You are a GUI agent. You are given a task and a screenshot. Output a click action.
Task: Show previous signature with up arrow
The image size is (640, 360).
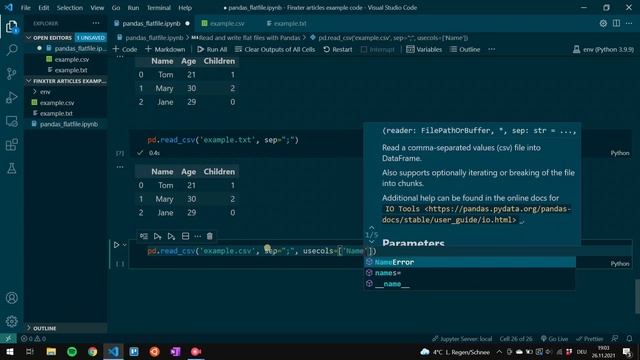pyautogui.click(x=371, y=228)
